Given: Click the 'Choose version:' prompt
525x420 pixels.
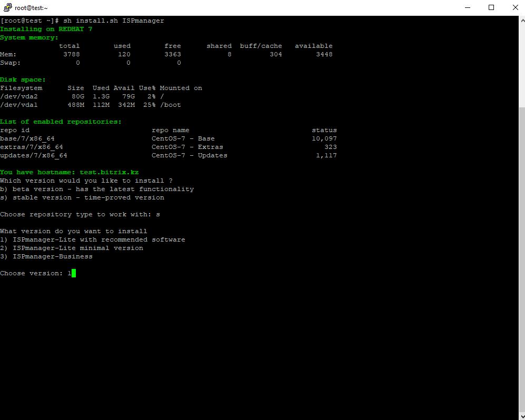Looking at the screenshot, I should click(x=32, y=273).
